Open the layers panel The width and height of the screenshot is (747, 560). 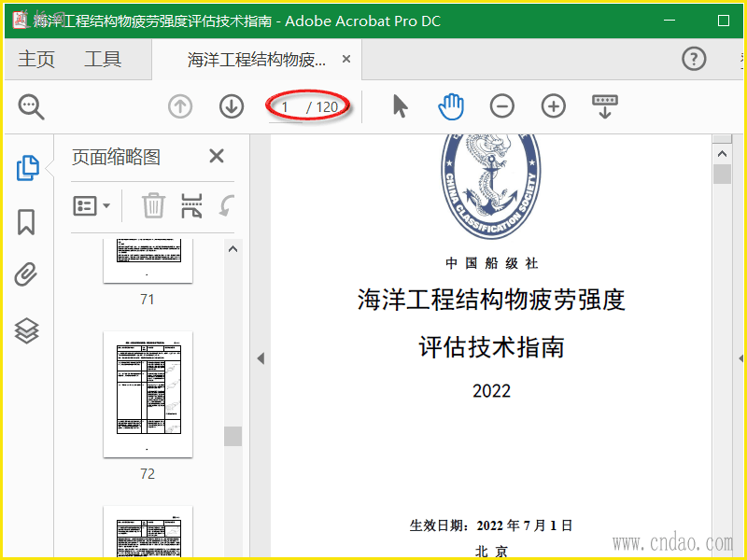click(x=27, y=330)
